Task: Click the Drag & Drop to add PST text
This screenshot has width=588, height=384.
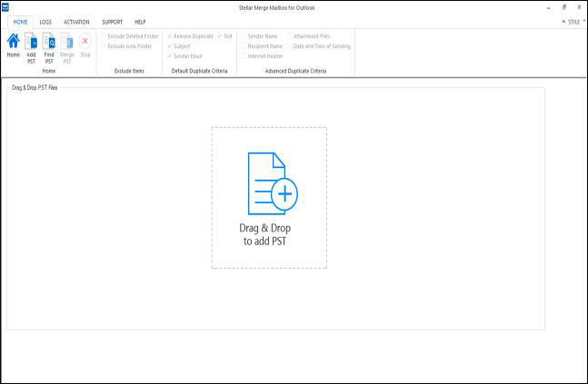Action: click(x=266, y=234)
